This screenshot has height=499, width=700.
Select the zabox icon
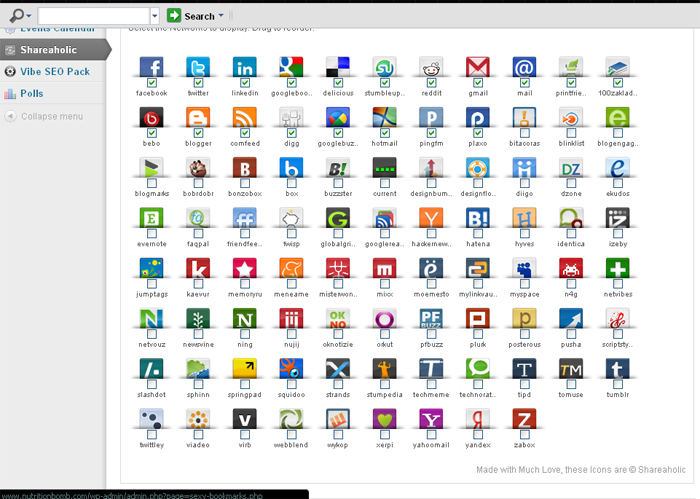coord(525,419)
